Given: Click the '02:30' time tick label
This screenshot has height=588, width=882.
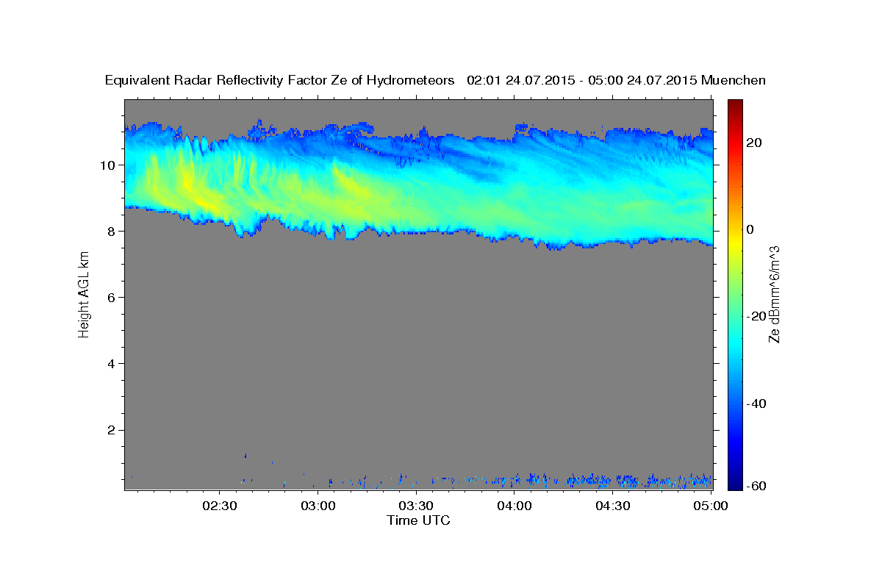Looking at the screenshot, I should pyautogui.click(x=220, y=506).
